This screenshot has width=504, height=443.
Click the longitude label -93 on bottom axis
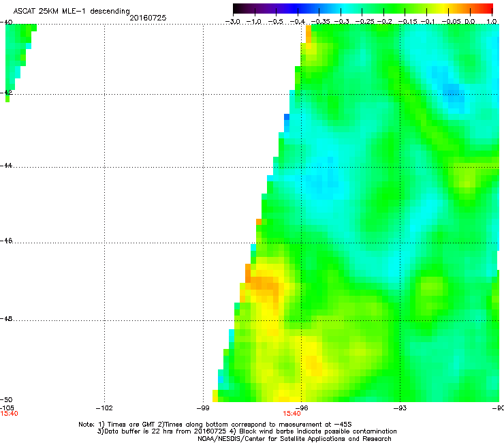pos(400,408)
